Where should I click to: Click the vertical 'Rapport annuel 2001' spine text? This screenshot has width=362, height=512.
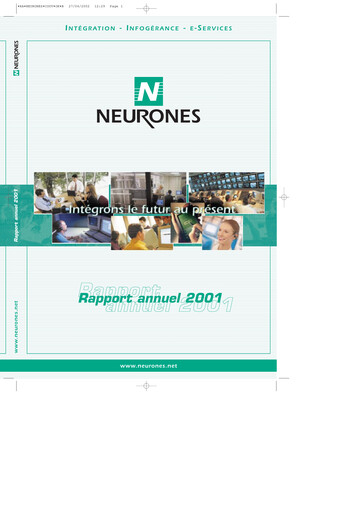point(16,215)
